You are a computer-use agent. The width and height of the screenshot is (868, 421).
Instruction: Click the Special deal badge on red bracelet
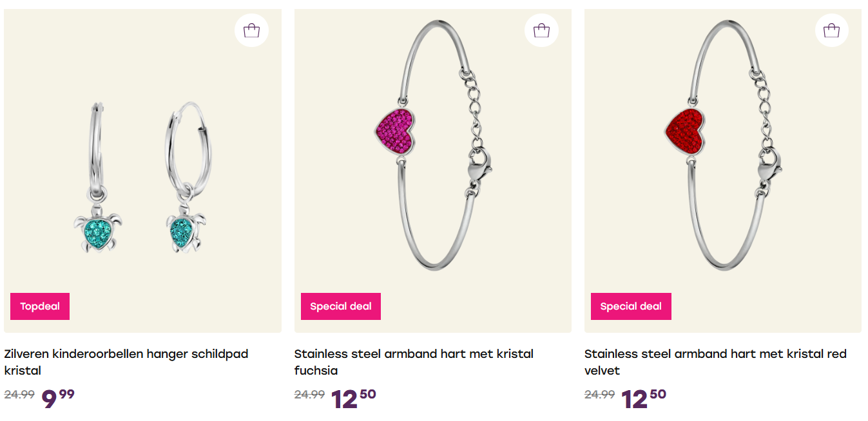631,306
